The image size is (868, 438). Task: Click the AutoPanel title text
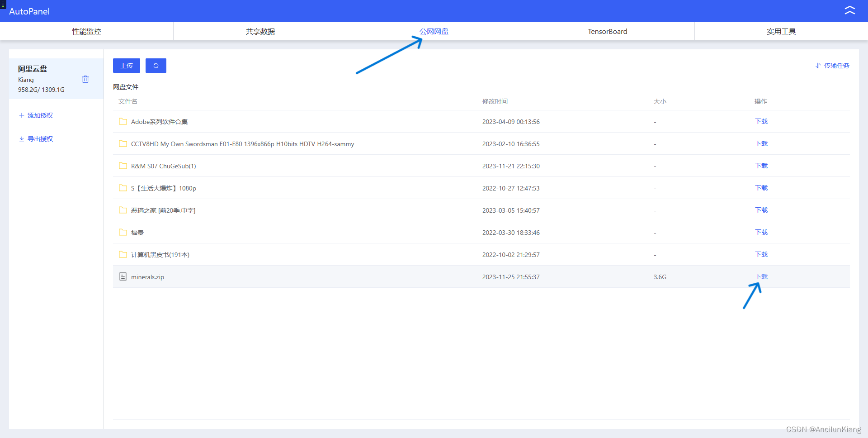coord(29,11)
